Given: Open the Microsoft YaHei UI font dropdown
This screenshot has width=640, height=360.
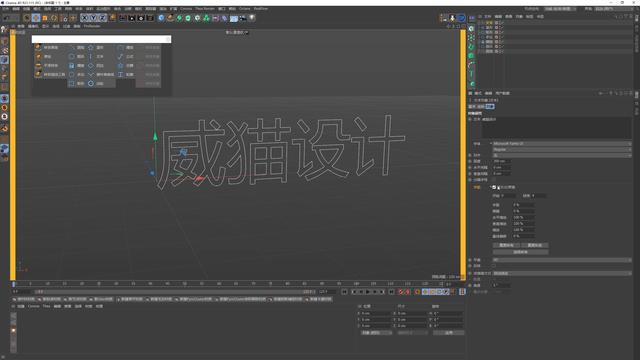Looking at the screenshot, I should pos(562,144).
